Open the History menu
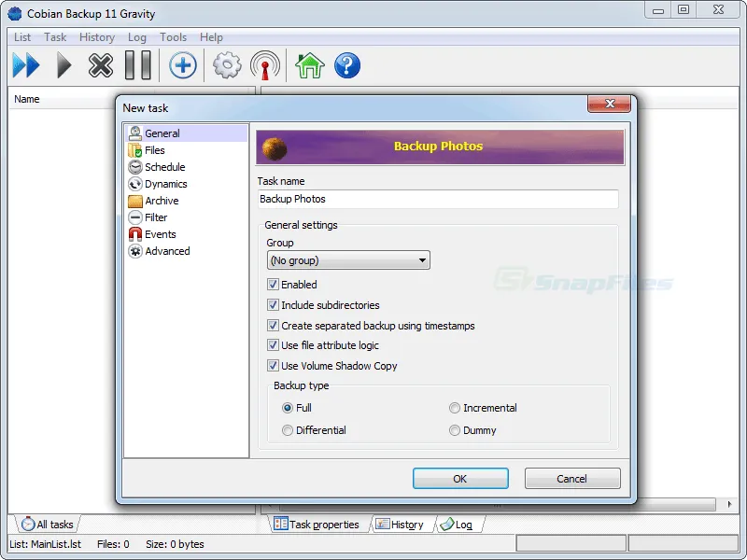Viewport: 747px width, 560px height. 97,37
